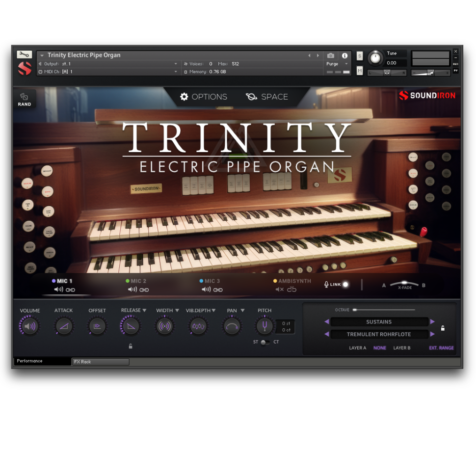Toggle MIC 3 link chain icon
The height and width of the screenshot is (476, 476).
pyautogui.click(x=218, y=290)
